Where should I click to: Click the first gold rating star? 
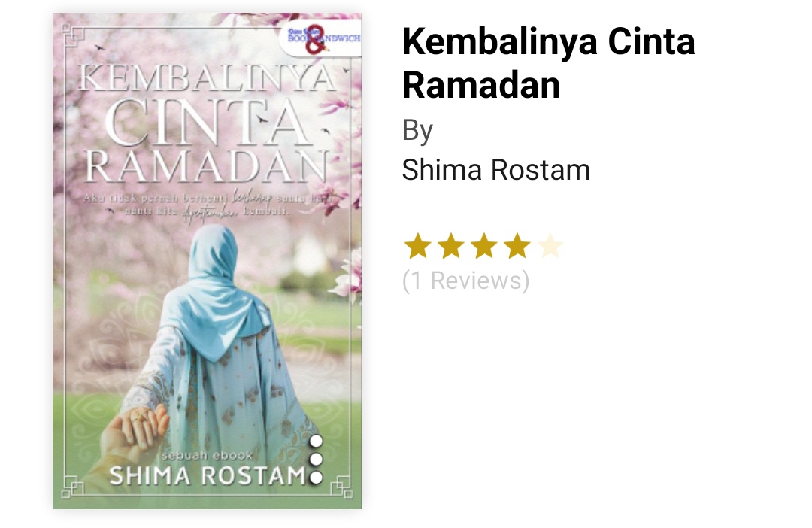(x=417, y=246)
